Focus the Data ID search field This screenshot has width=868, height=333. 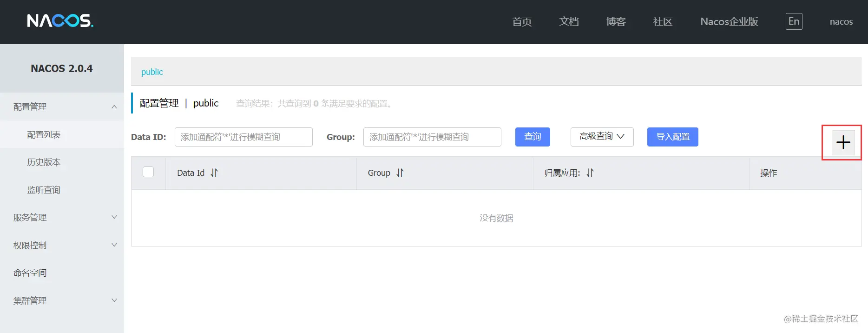click(243, 137)
